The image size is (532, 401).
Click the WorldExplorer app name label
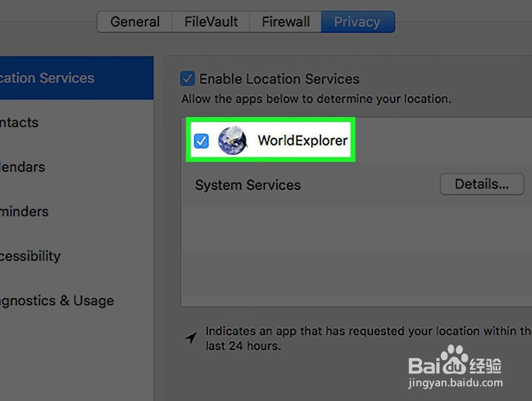pos(303,140)
